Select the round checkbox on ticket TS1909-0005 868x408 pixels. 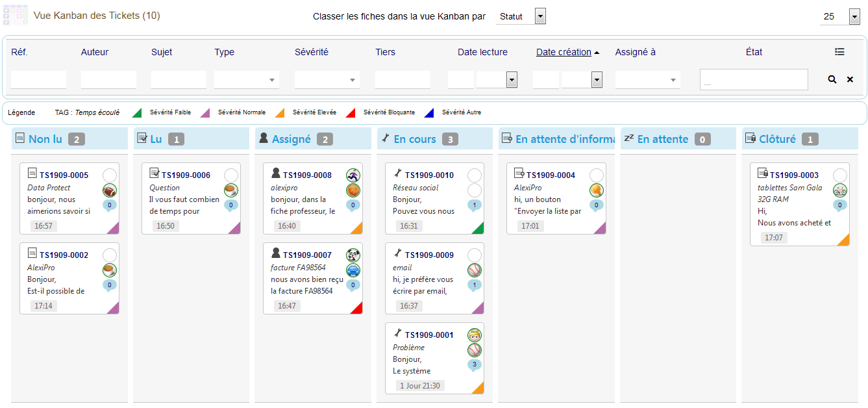point(110,175)
